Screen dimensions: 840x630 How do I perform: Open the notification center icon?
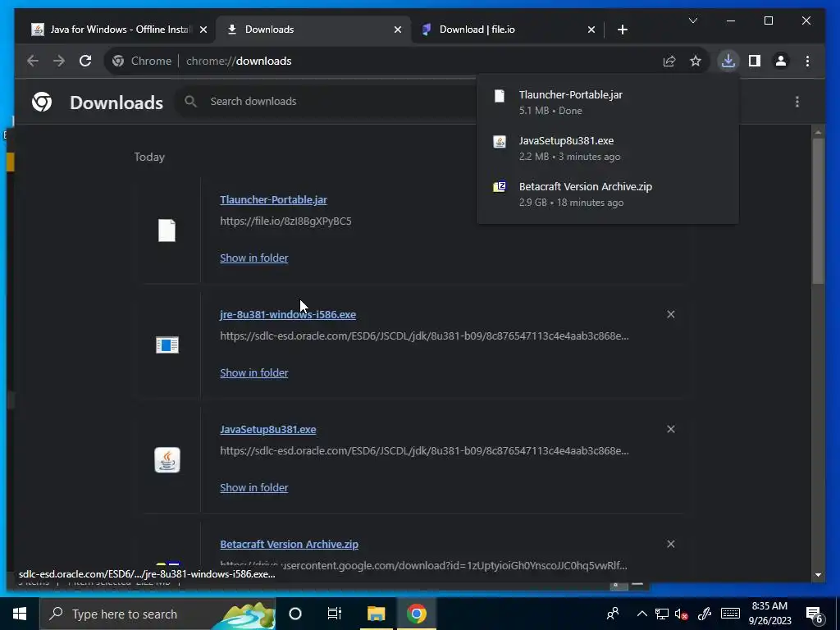click(x=815, y=614)
